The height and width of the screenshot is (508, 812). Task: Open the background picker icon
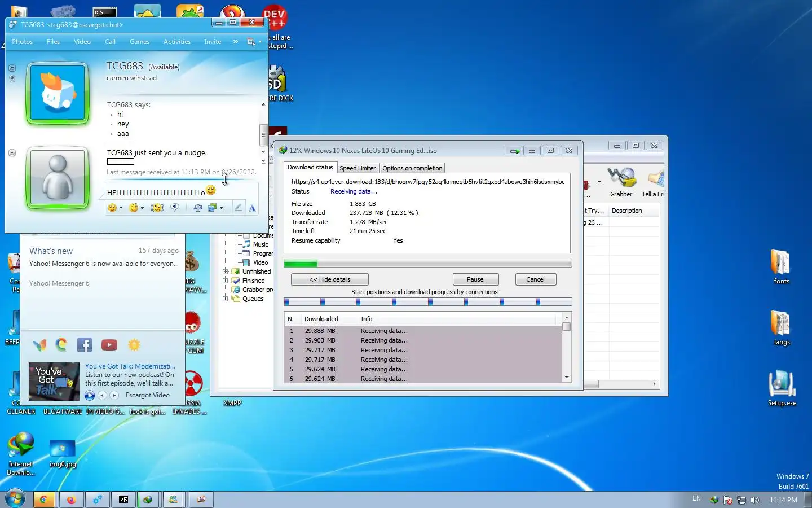pyautogui.click(x=213, y=208)
